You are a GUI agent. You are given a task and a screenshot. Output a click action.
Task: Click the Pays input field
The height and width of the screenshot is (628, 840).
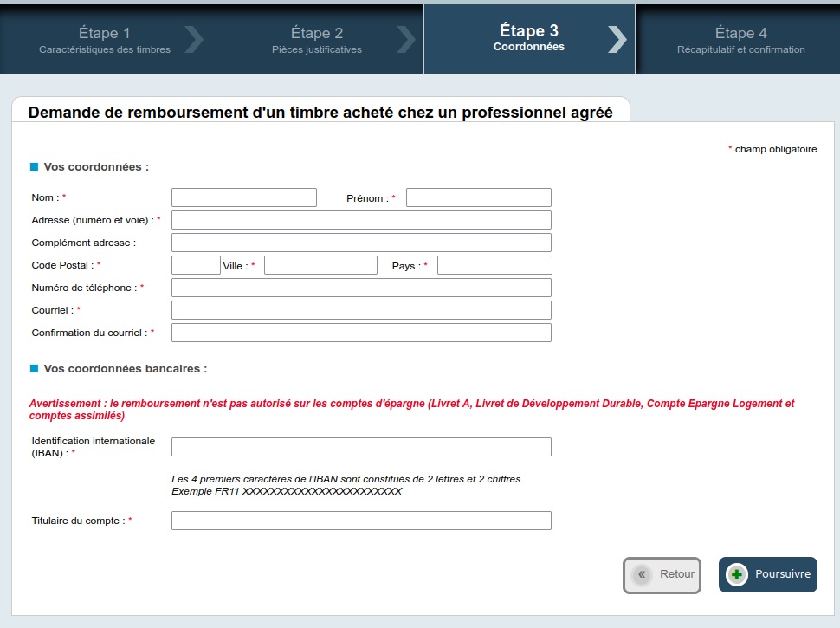(x=494, y=265)
